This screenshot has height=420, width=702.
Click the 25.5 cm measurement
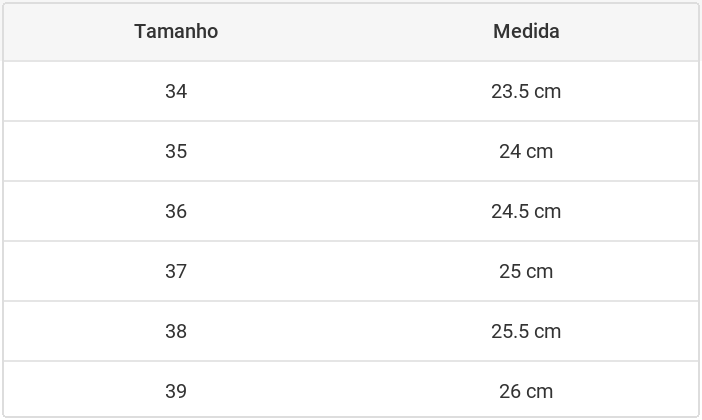[x=526, y=331]
